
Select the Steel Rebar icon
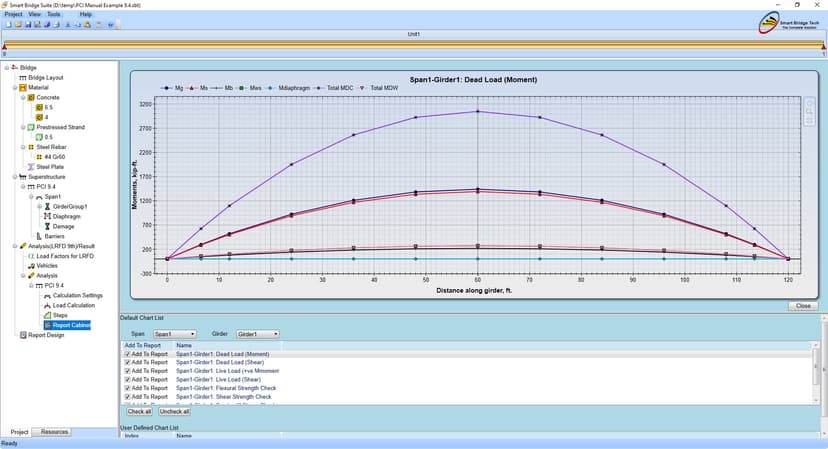[31, 147]
